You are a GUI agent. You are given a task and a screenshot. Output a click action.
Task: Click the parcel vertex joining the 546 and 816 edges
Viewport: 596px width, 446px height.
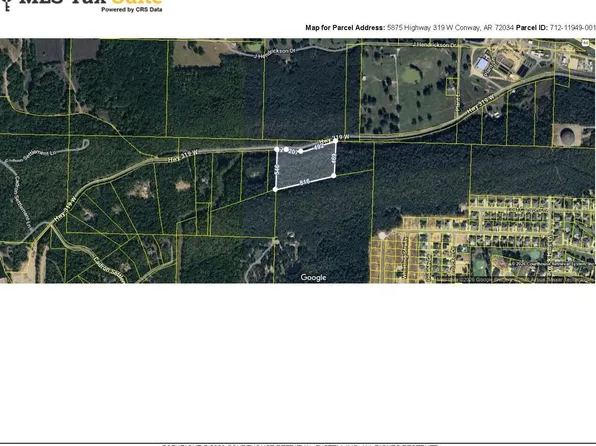[x=276, y=189]
